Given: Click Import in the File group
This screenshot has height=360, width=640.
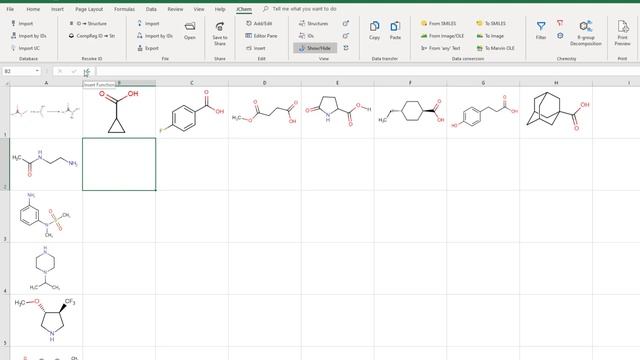Looking at the screenshot, I should 148,24.
